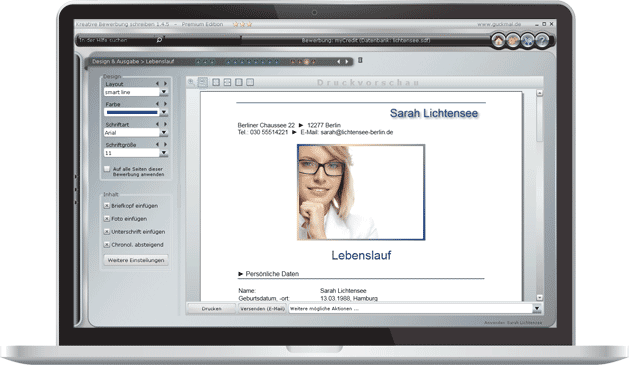Open the help question mark icon
Viewport: 629px width, 365px height.
point(542,41)
